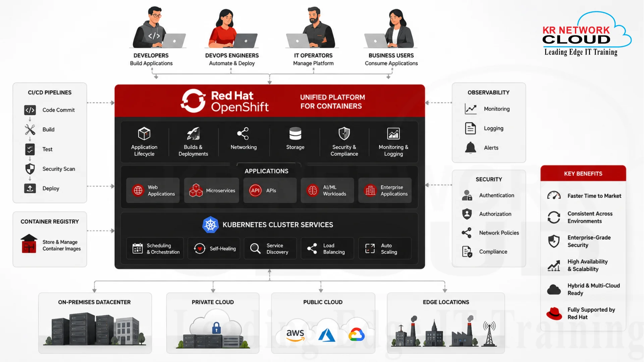The height and width of the screenshot is (362, 644).
Task: Open the Scheduling & Orchestration tile
Action: click(x=155, y=248)
